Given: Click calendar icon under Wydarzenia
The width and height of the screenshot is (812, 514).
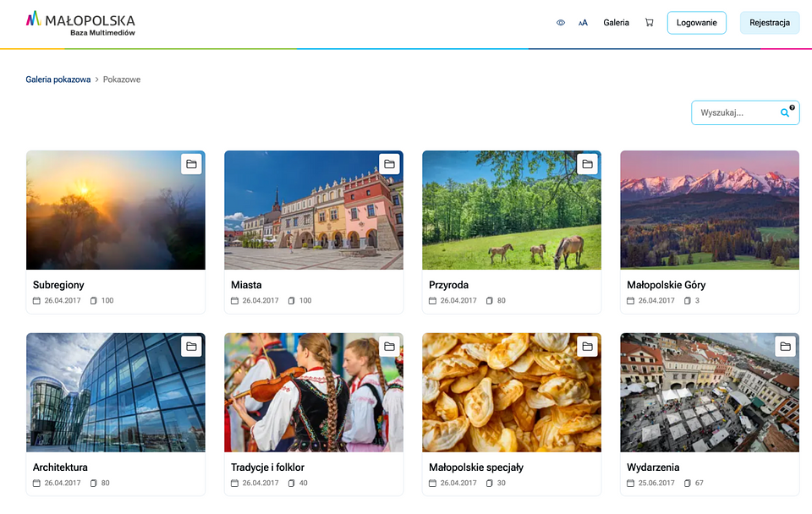Looking at the screenshot, I should pos(630,483).
